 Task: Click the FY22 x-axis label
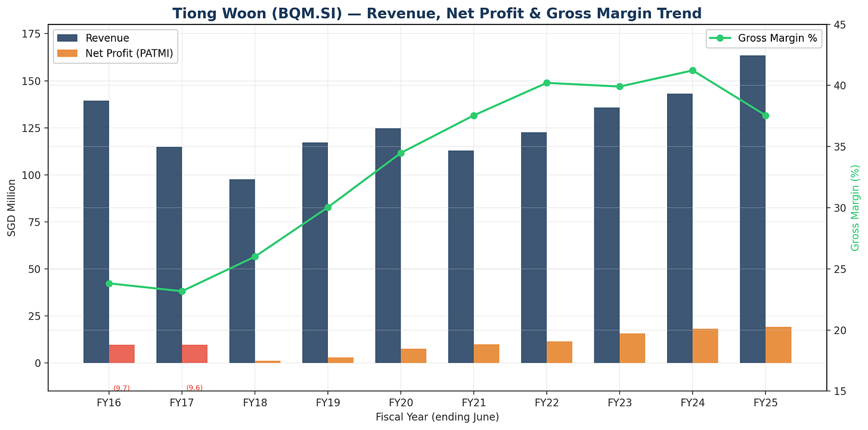[x=547, y=402]
